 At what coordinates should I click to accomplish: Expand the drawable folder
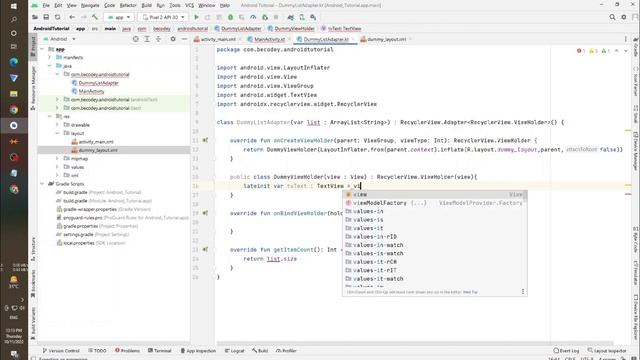(x=57, y=125)
